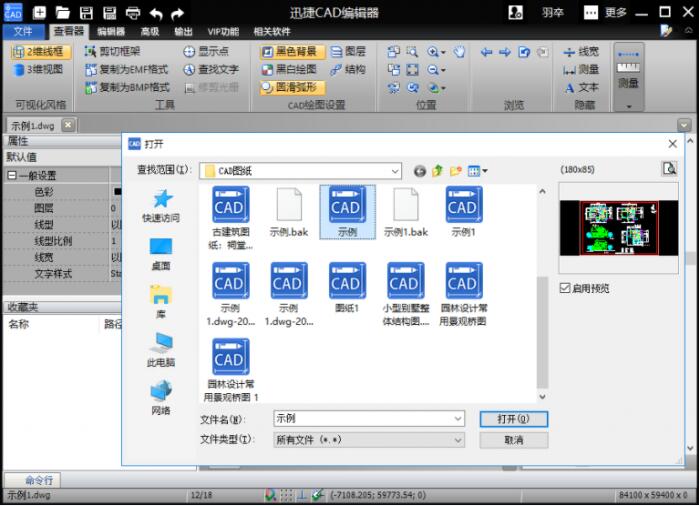Toggle 黑白绘图 option

pyautogui.click(x=289, y=69)
